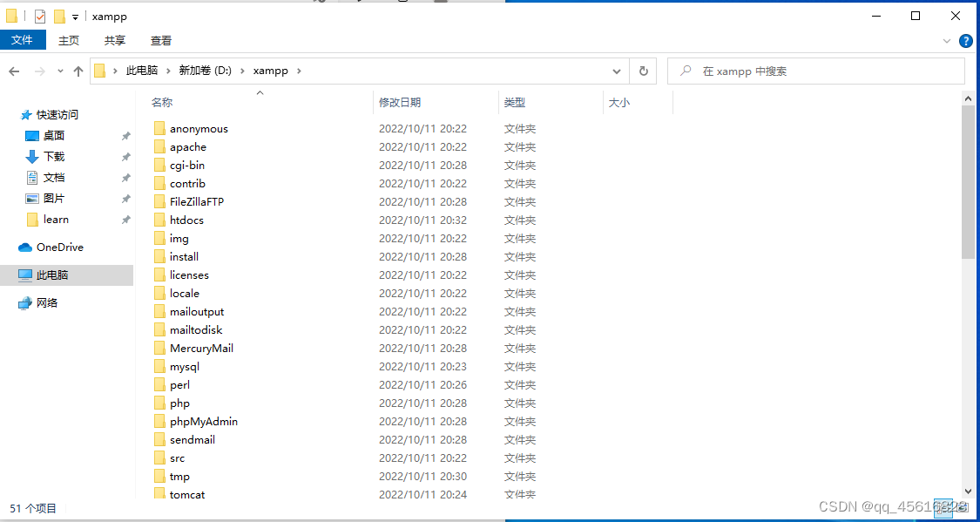The width and height of the screenshot is (980, 522).
Task: Collapse the ribbon chevron
Action: pyautogui.click(x=946, y=41)
